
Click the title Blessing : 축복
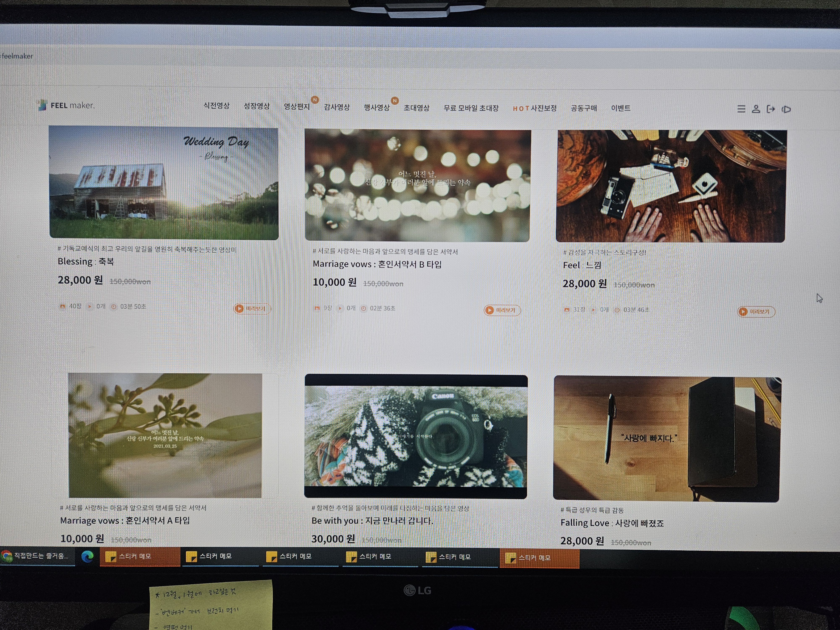click(x=86, y=262)
